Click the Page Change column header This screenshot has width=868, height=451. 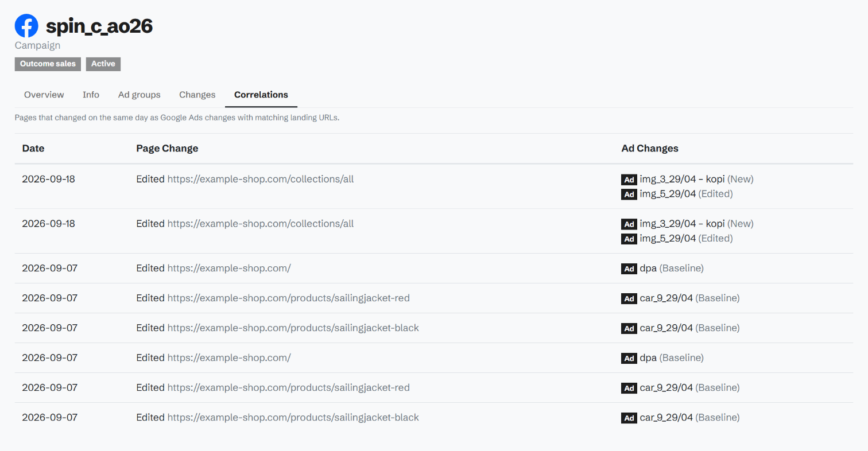[167, 149]
